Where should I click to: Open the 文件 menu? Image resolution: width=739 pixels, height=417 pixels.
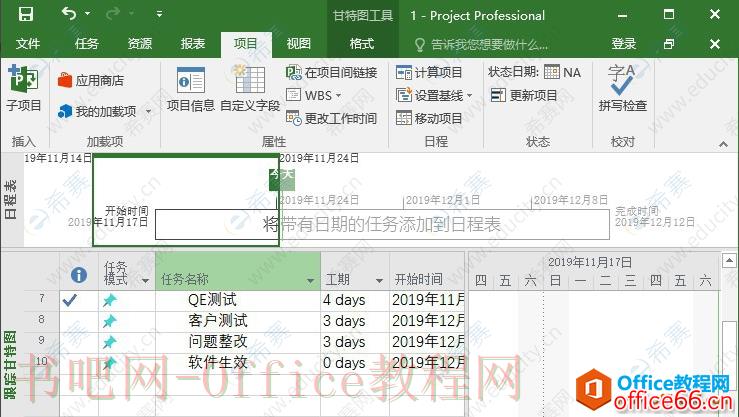(28, 44)
